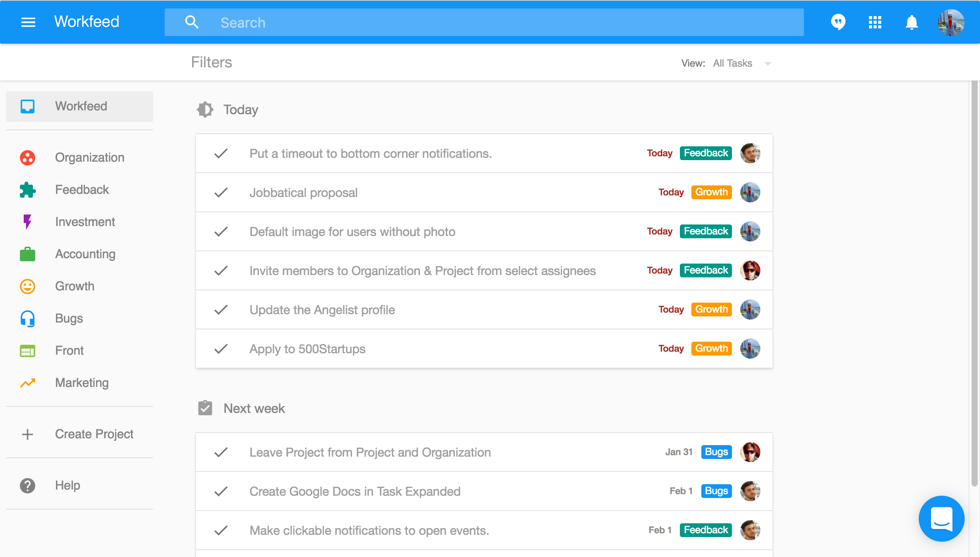Open the Intercom chat bubble

pos(941,518)
